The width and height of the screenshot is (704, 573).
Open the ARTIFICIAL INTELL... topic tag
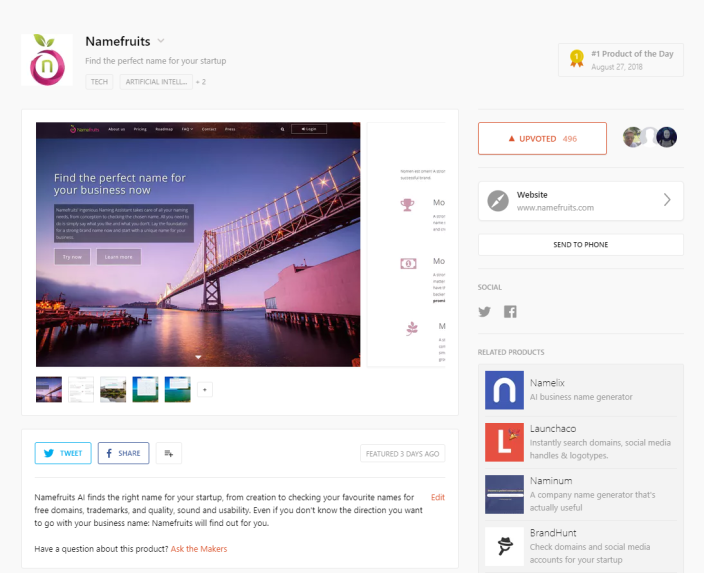coord(156,82)
